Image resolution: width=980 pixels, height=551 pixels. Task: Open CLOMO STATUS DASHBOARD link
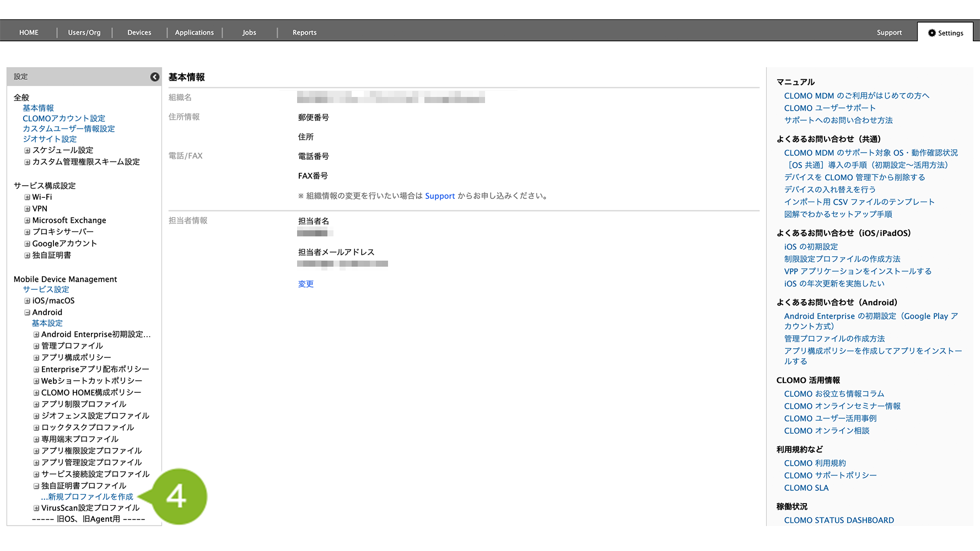(839, 520)
